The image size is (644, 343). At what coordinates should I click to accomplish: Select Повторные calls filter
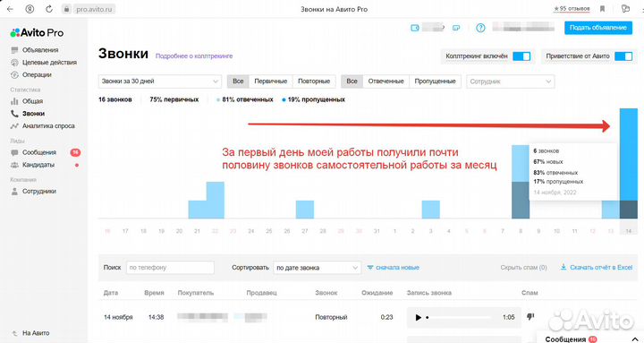tap(314, 81)
